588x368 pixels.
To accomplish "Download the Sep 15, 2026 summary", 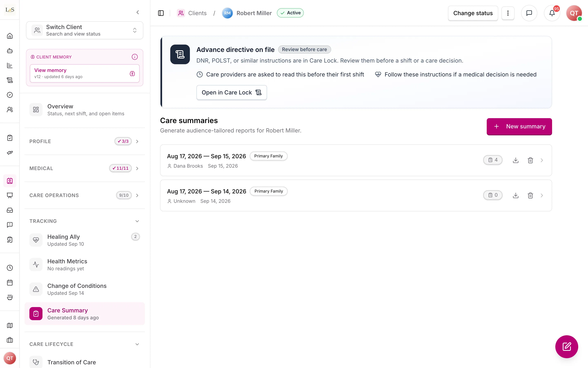I will (516, 160).
